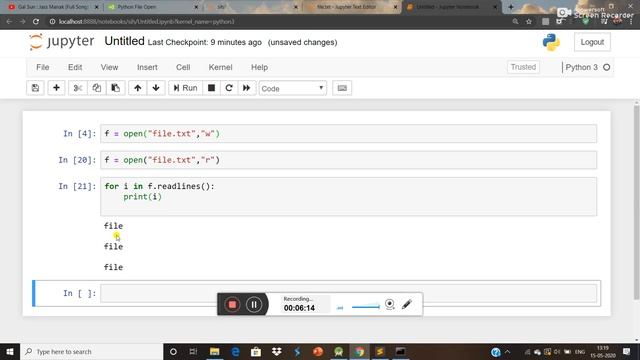Image resolution: width=640 pixels, height=360 pixels.
Task: Click the taskbar search box
Action: pos(91,351)
